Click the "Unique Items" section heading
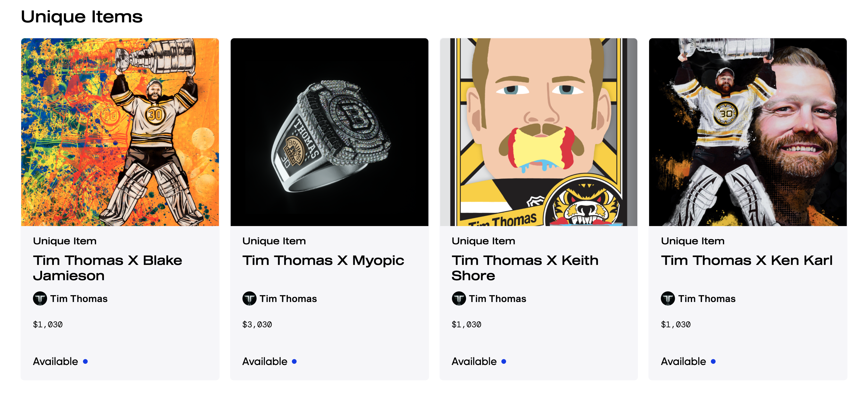Image resolution: width=868 pixels, height=395 pixels. pos(82,17)
